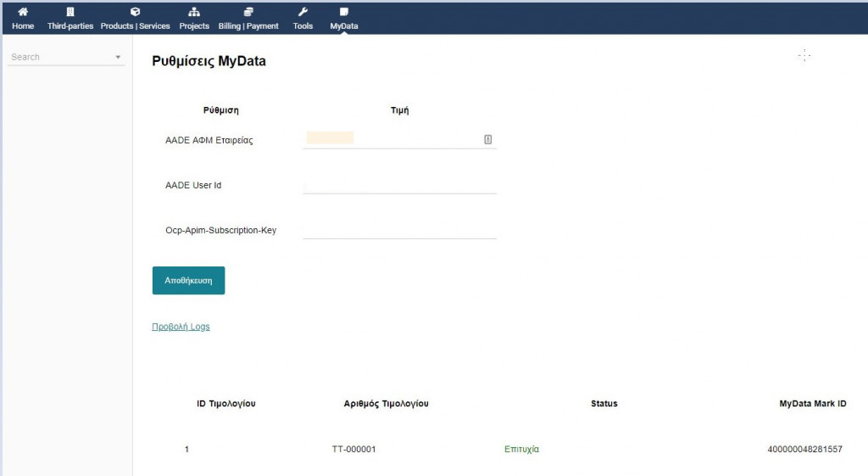
Task: Click the ID Τιμολογίου column header
Action: (225, 404)
